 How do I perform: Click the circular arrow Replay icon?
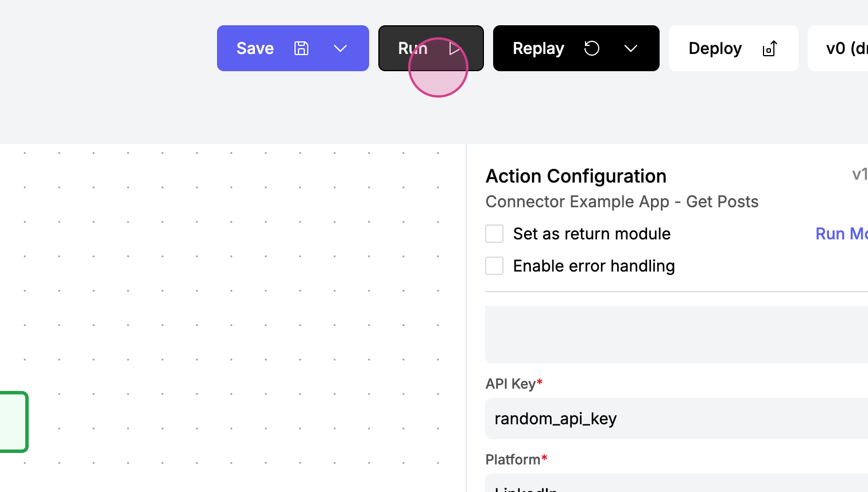[x=591, y=48]
